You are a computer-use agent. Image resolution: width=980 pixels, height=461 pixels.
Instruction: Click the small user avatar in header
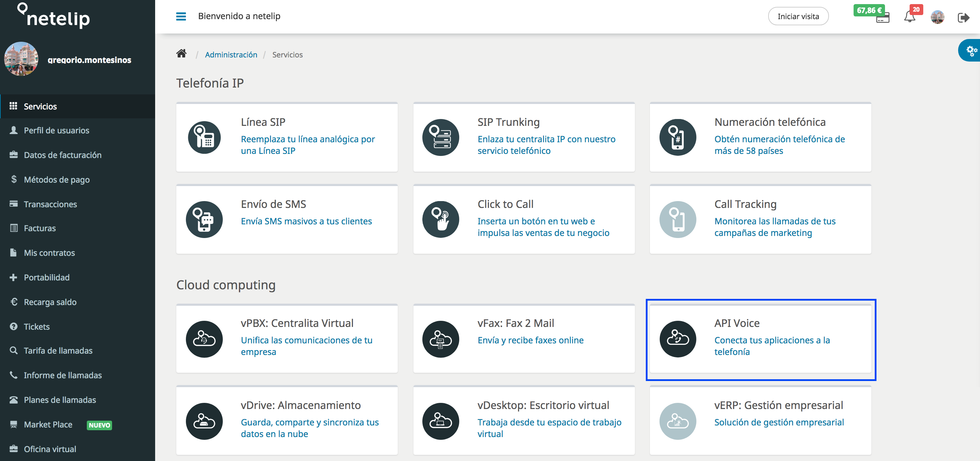coord(937,17)
